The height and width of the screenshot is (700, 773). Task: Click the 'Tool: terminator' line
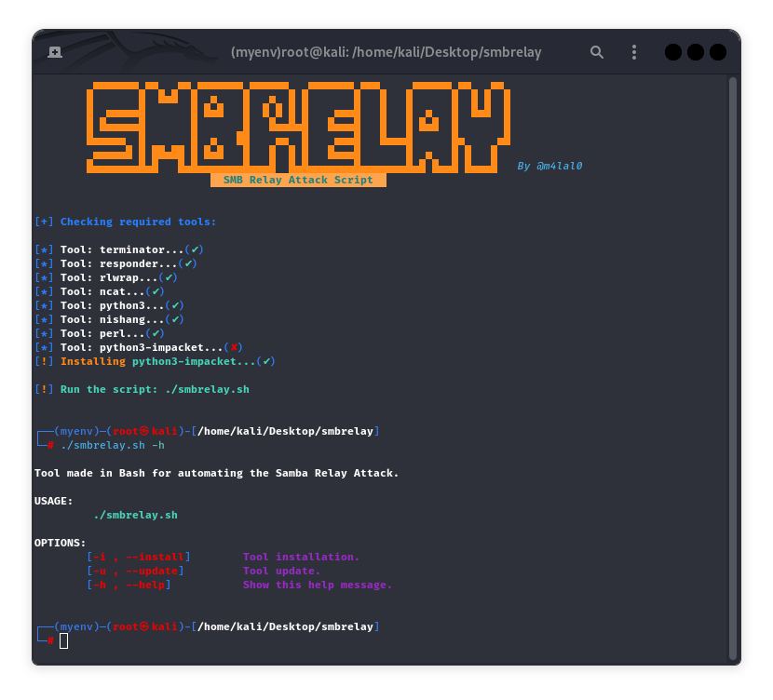pyautogui.click(x=119, y=249)
